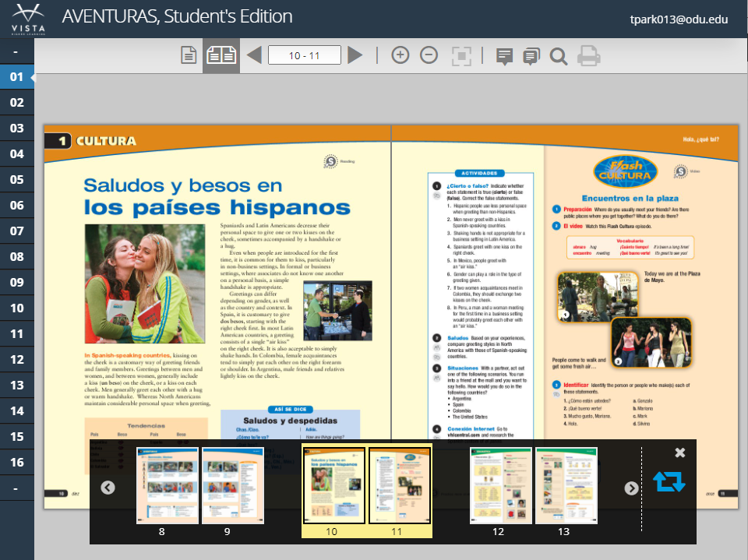Image resolution: width=748 pixels, height=560 pixels.
Task: Go to the next page arrow
Action: click(x=355, y=55)
